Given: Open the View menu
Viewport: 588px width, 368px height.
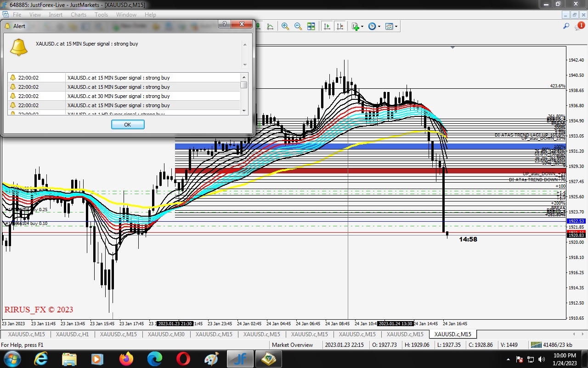Looking at the screenshot, I should tap(35, 15).
